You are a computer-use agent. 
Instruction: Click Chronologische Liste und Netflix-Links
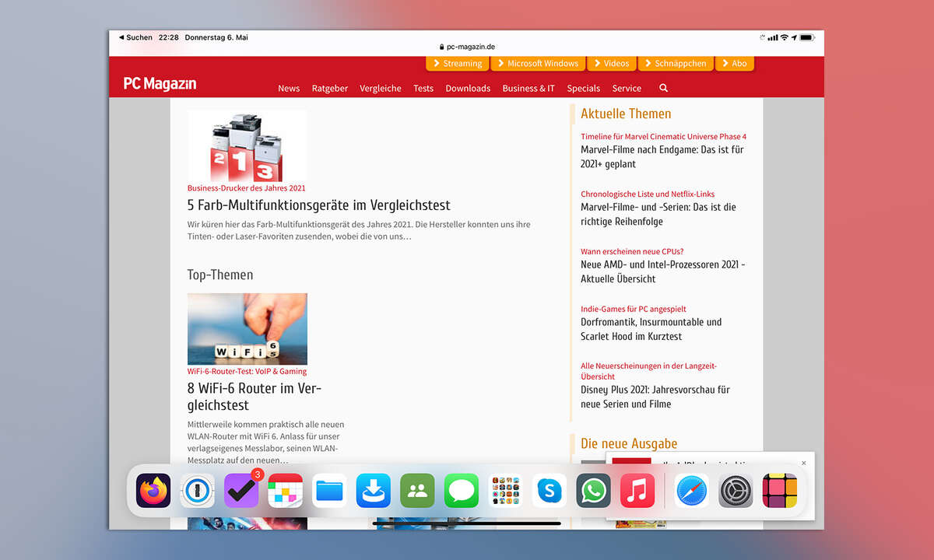[x=648, y=194]
